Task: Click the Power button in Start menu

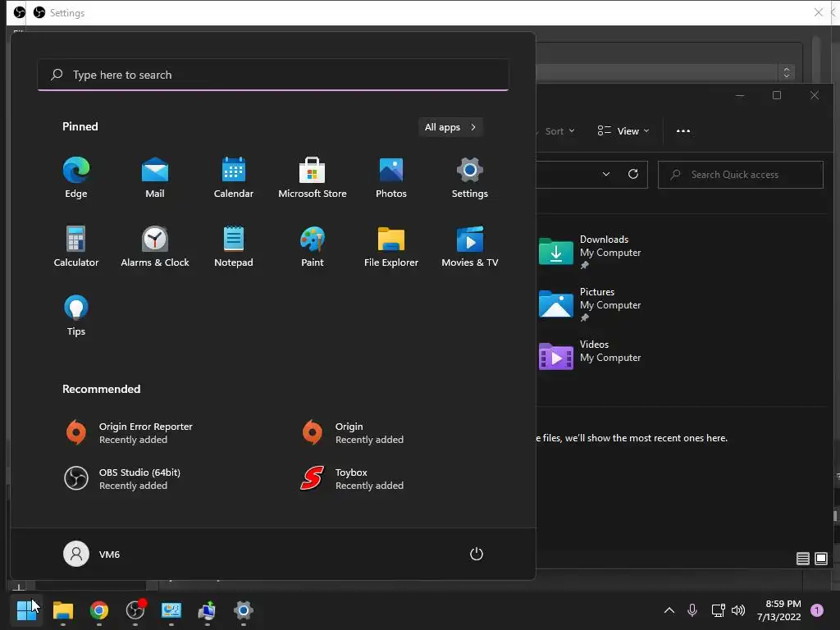Action: pyautogui.click(x=477, y=554)
